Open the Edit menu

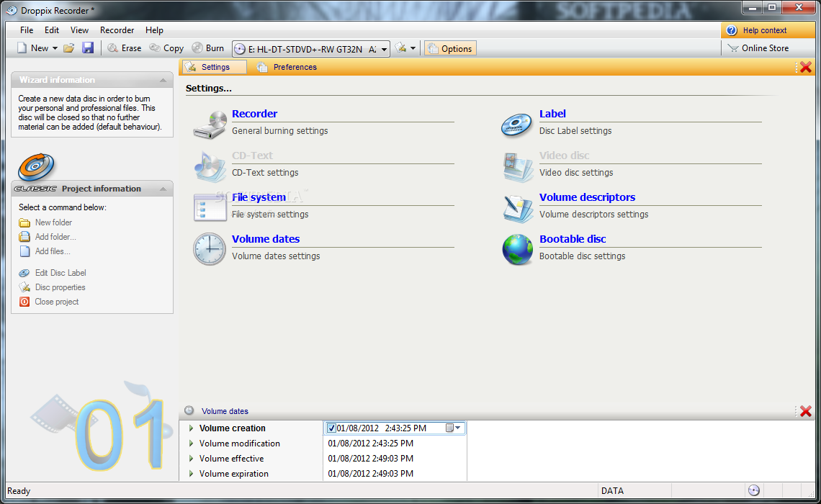(51, 30)
